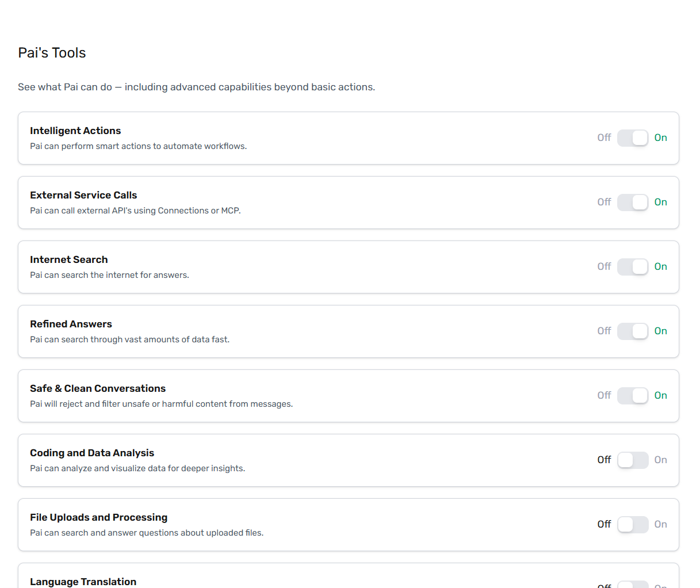The image size is (700, 588).
Task: Click the On label for Intelligent Actions
Action: (x=661, y=138)
